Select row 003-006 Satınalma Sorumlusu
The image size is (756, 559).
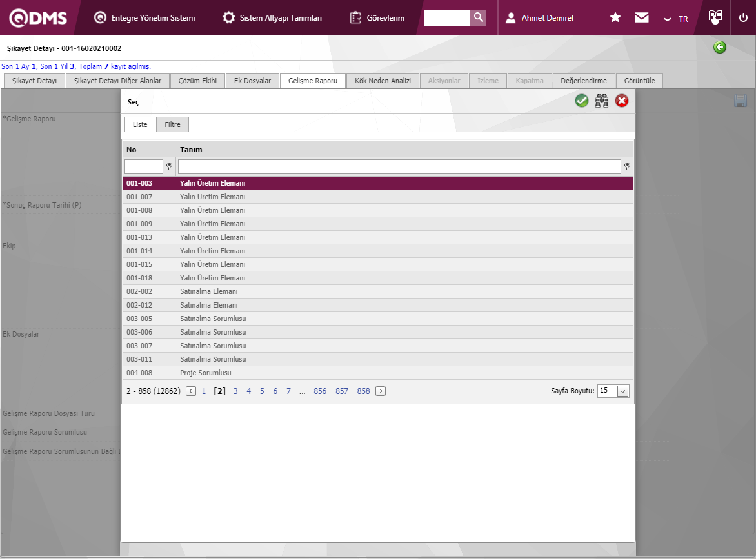click(377, 332)
